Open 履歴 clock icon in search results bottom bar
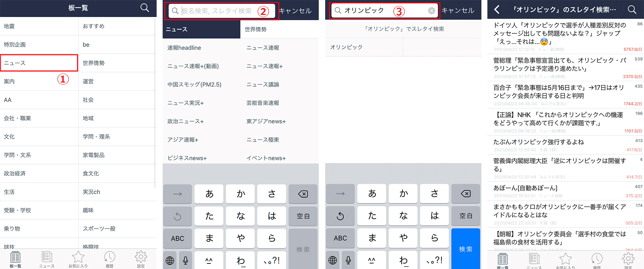Image resolution: width=644 pixels, height=269 pixels. click(597, 260)
